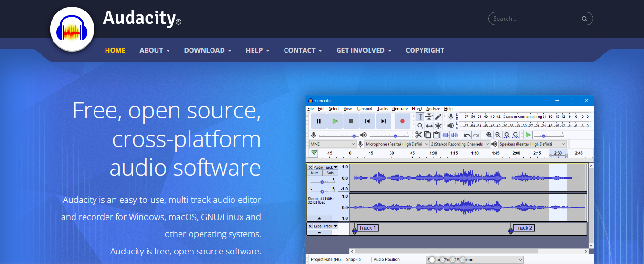
Task: Open the Generate menu
Action: click(x=400, y=109)
